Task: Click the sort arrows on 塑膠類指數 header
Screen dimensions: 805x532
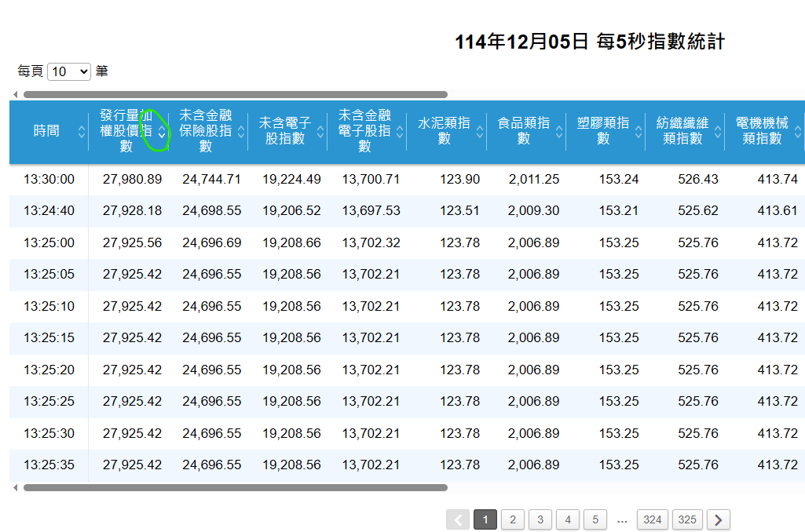Action: 637,133
